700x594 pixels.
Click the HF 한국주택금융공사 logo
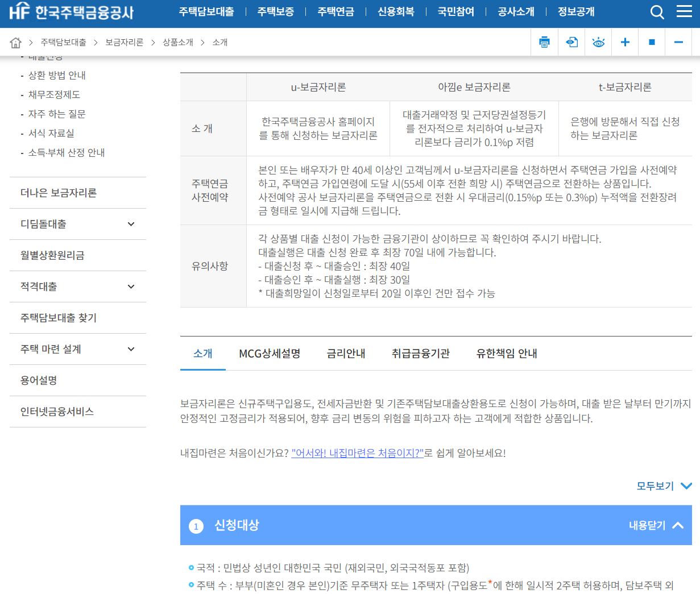coord(72,11)
